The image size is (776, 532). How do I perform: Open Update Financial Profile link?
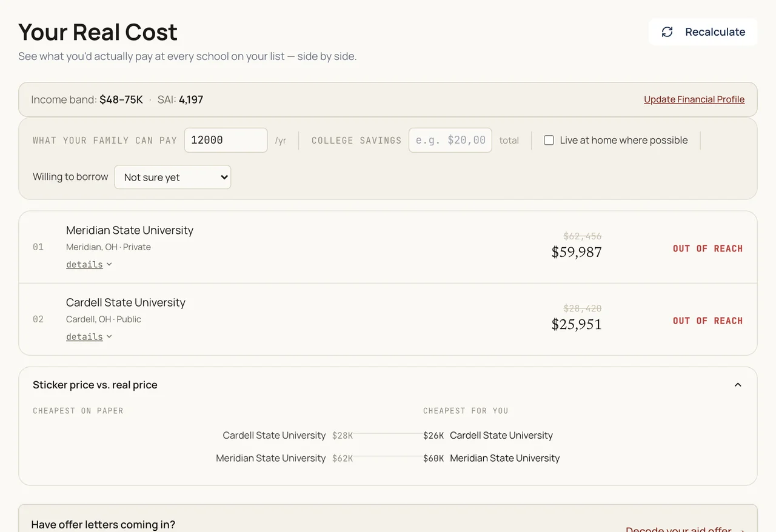694,99
